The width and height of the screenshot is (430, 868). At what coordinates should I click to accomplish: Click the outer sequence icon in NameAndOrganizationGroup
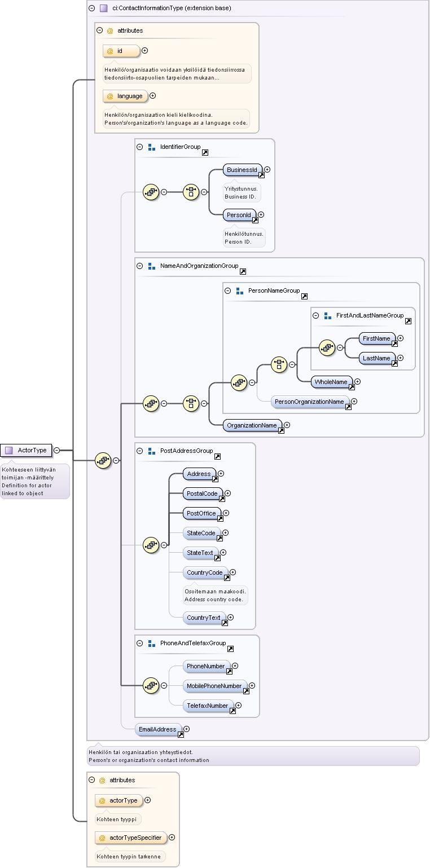151,403
